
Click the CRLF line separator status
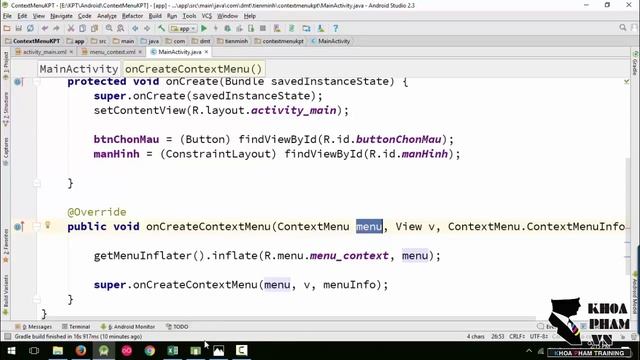517,336
